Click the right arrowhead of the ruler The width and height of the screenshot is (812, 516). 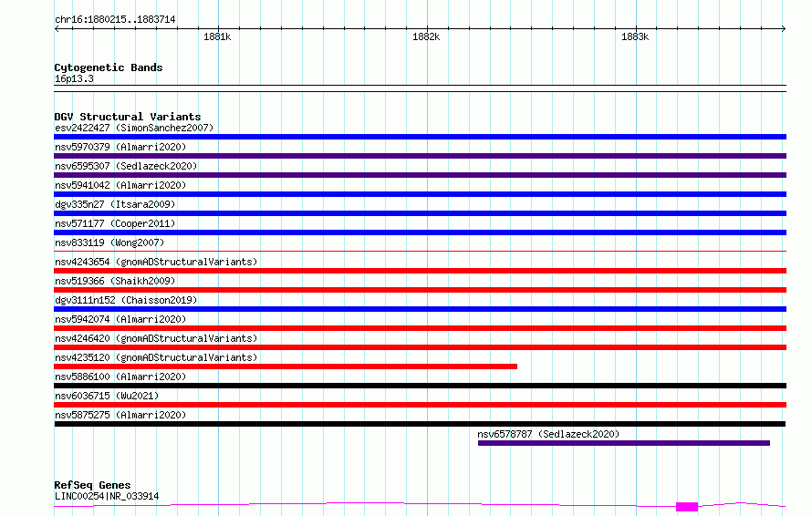pos(784,29)
